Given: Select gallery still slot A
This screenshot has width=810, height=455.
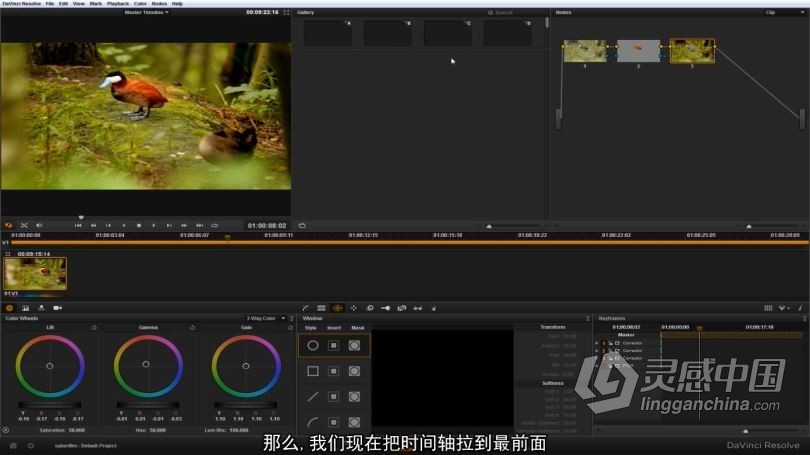Looking at the screenshot, I should tap(328, 33).
